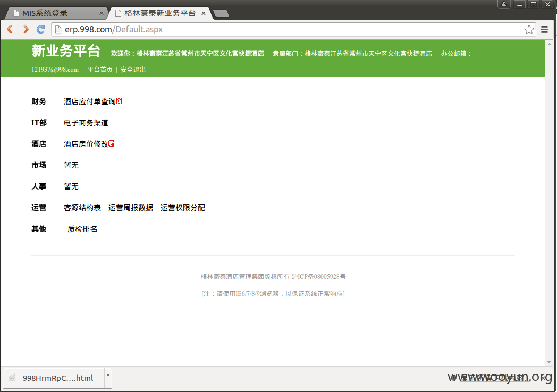Click the red 新 badge beside 酒店房价修改
This screenshot has width=557, height=392.
[x=112, y=143]
